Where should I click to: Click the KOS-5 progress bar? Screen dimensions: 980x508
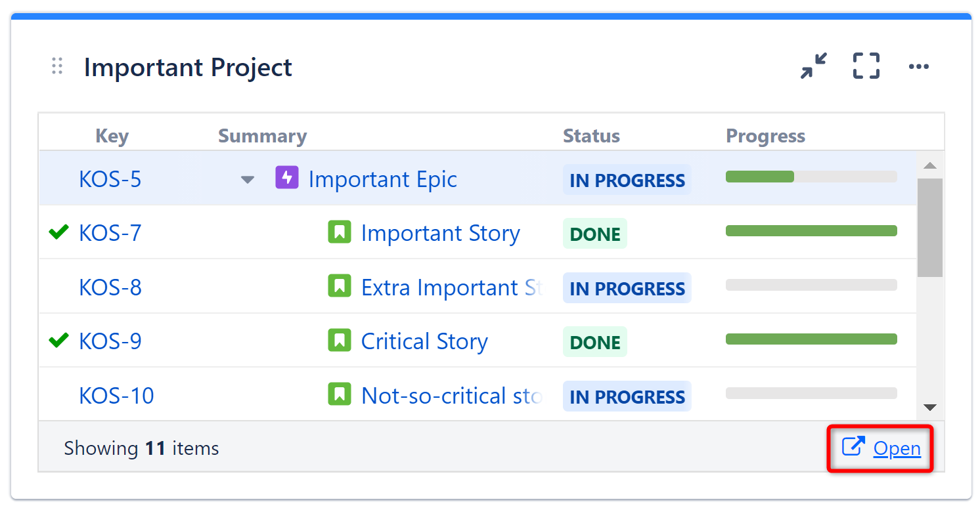coord(811,177)
